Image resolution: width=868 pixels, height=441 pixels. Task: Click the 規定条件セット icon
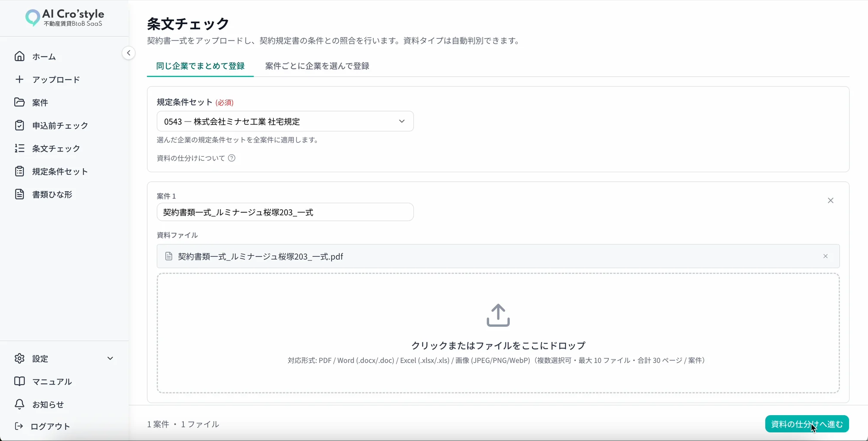tap(19, 171)
